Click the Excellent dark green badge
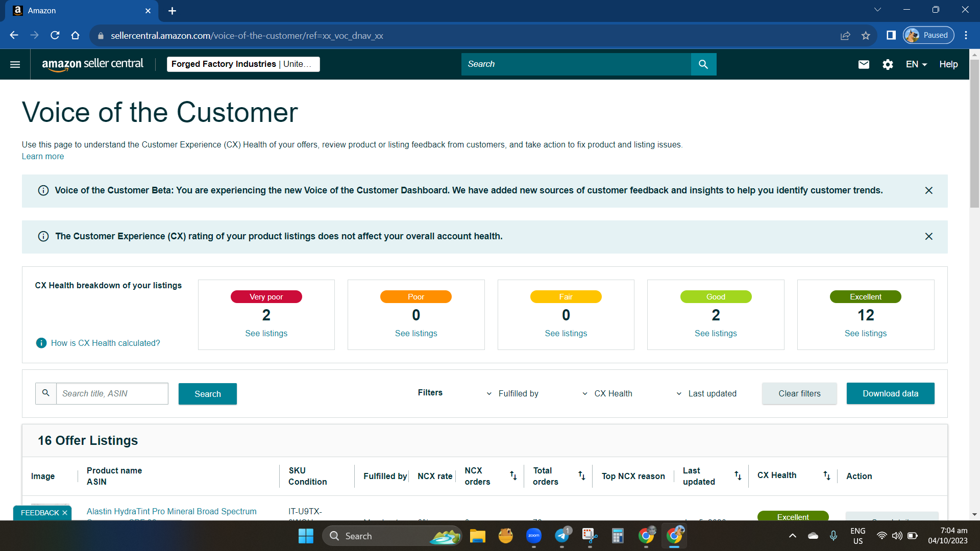980x551 pixels. (x=865, y=296)
